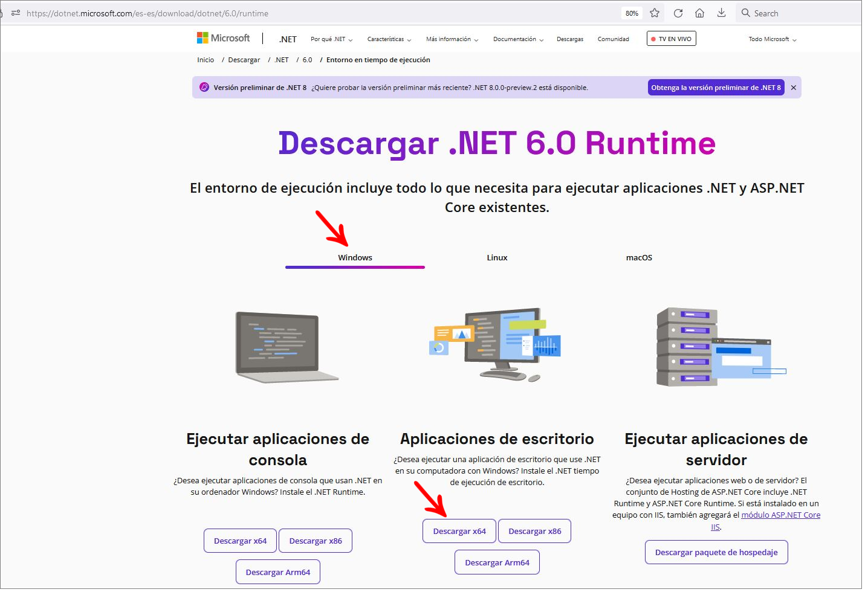Download Arm64 console runtime
868x595 pixels.
(278, 572)
